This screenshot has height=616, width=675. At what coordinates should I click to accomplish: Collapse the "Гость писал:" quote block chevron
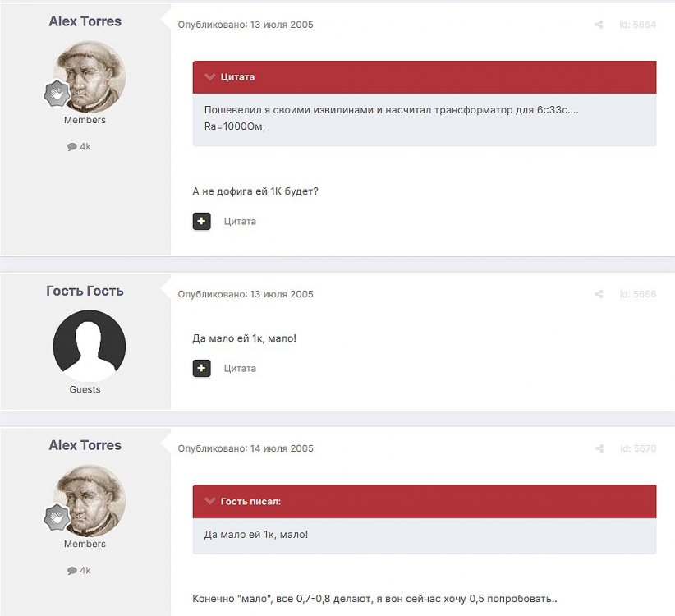pos(210,501)
